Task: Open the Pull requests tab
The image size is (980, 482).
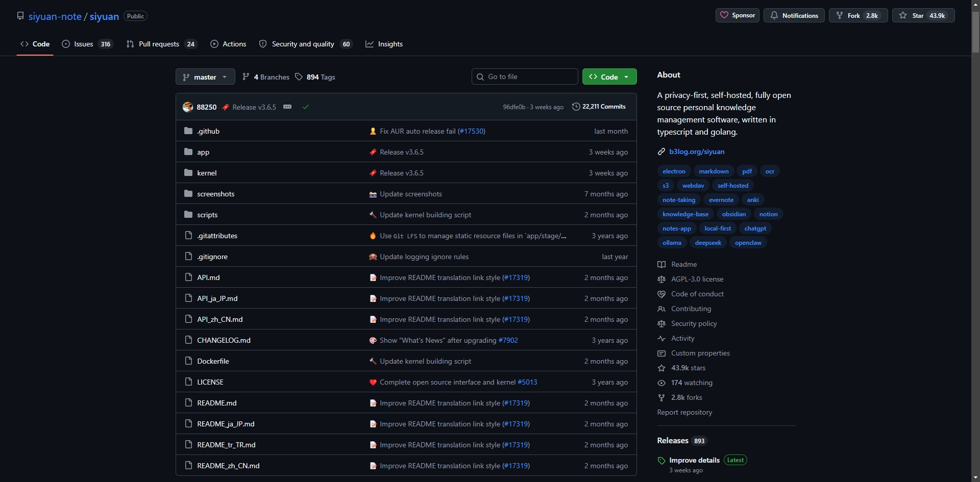Action: 161,44
